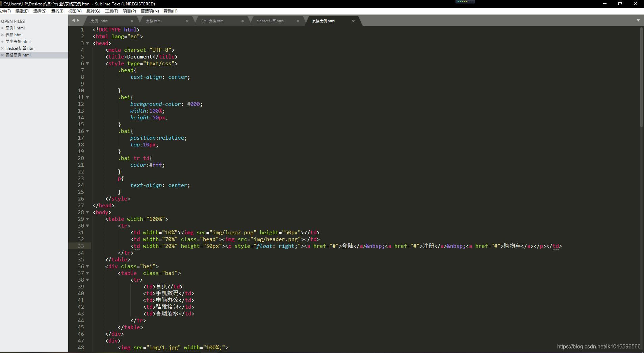Click '#000' color value in line 12
Screen dimensions: 644x353
[x=194, y=104]
